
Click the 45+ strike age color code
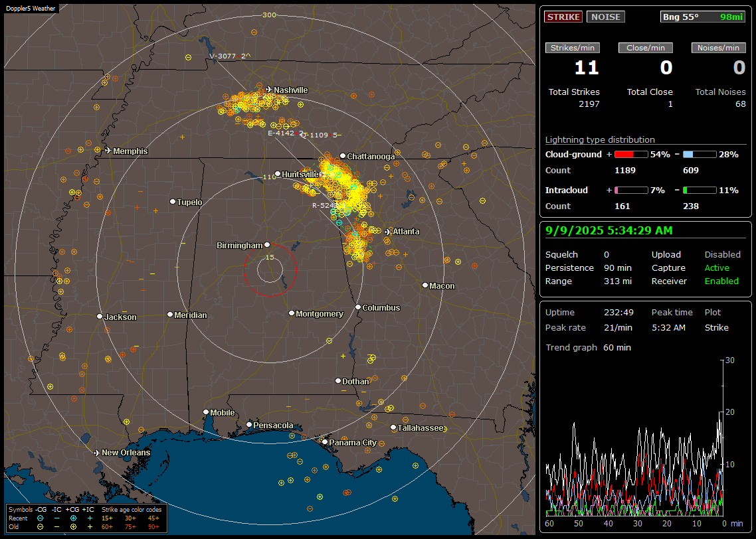153,518
